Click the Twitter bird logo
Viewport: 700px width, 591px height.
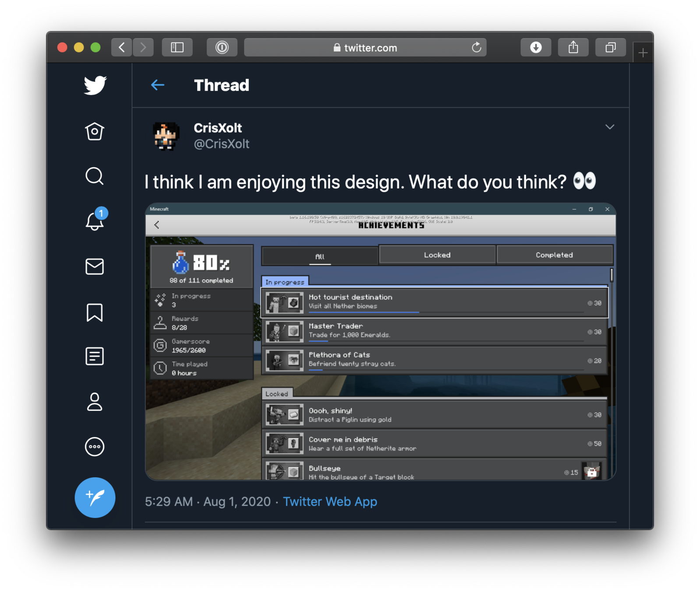coord(95,85)
